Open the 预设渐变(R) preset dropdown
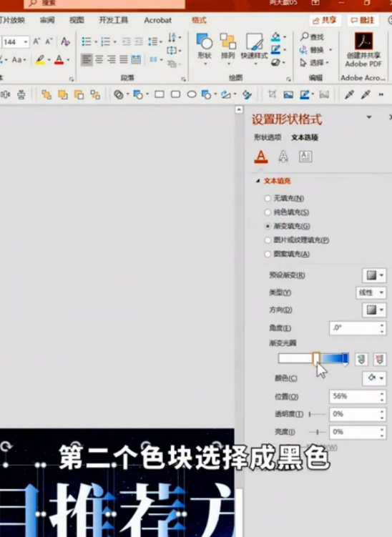 point(374,275)
